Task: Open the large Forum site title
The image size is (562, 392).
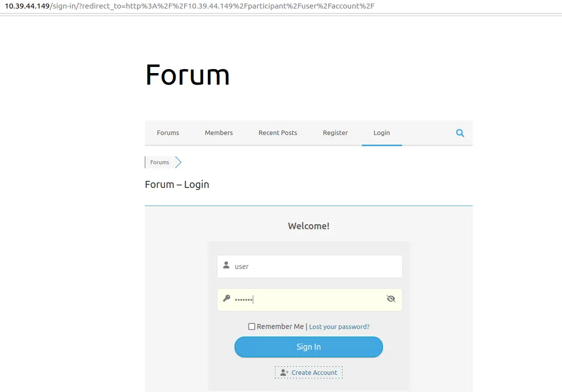Action: coord(188,75)
